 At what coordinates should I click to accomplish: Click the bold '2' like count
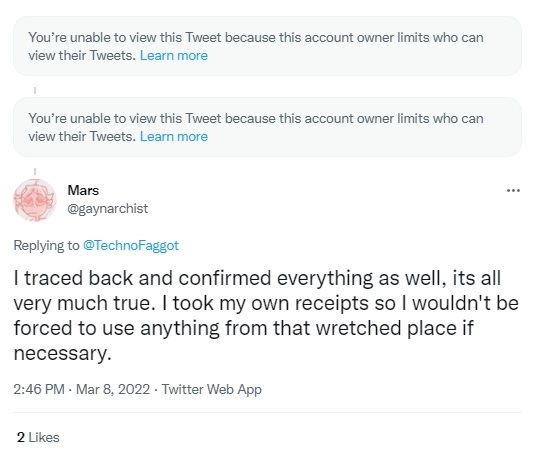pos(21,437)
